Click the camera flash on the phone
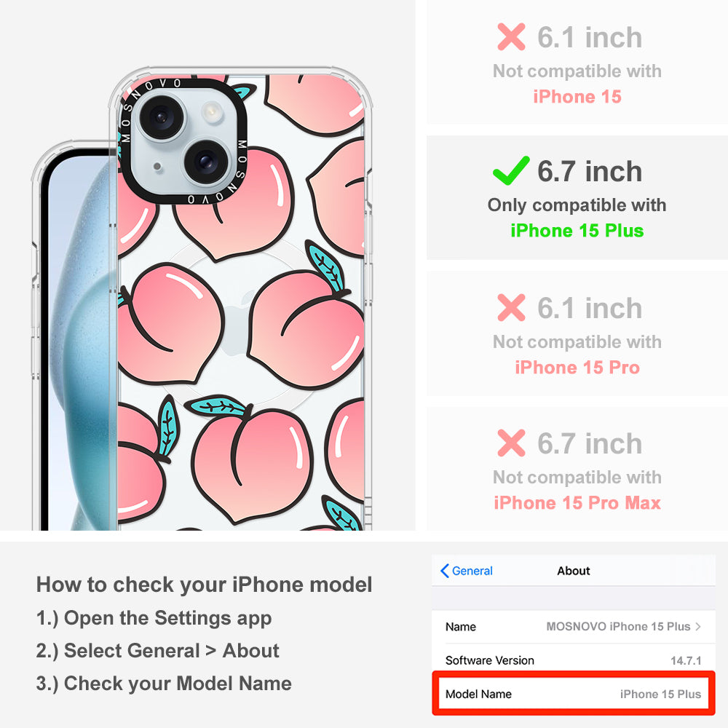The image size is (728, 728). pos(213,111)
